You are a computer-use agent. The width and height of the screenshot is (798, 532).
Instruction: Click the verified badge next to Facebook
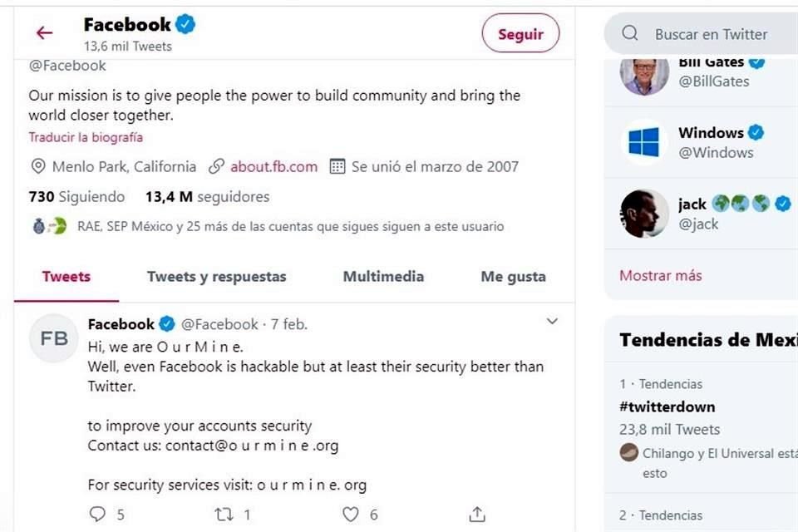[185, 25]
